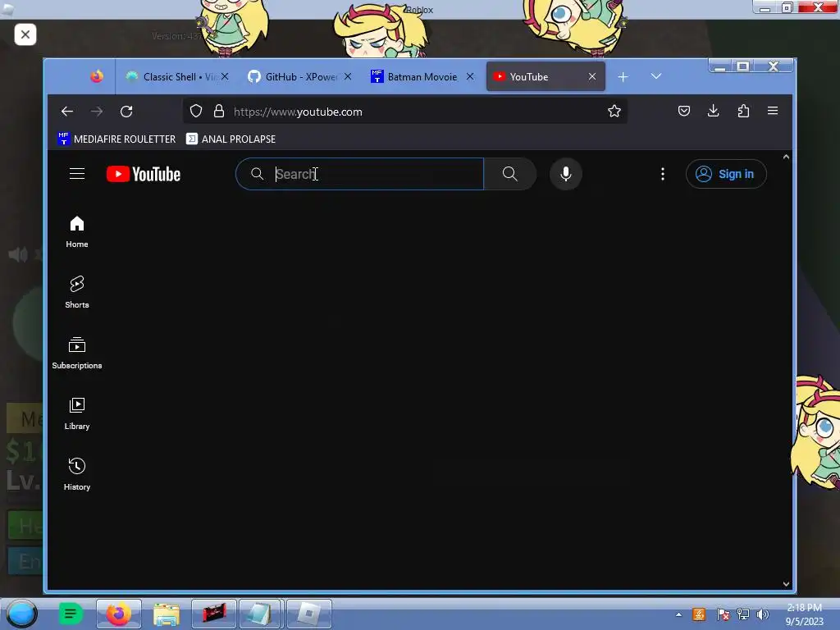The width and height of the screenshot is (840, 630).
Task: Click the Save to Pocket icon
Action: [x=684, y=111]
